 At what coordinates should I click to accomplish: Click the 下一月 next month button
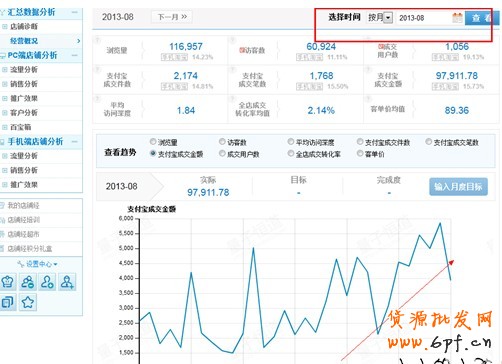[172, 17]
